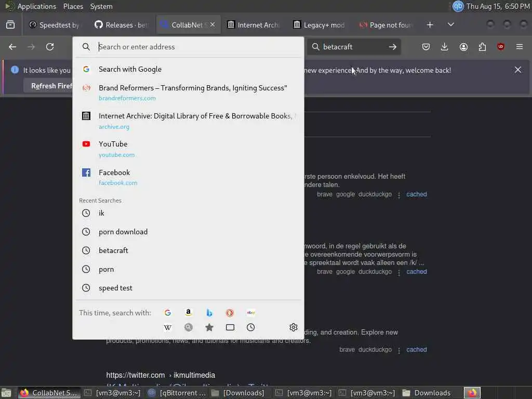Reload the current page
Viewport: 532px width, 399px height.
tap(50, 47)
